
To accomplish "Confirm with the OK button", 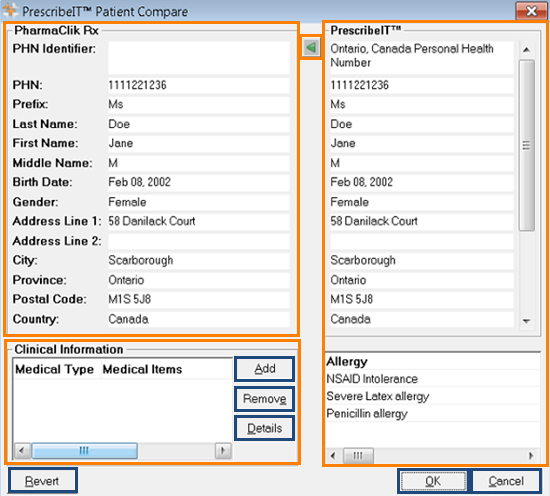I will (433, 481).
